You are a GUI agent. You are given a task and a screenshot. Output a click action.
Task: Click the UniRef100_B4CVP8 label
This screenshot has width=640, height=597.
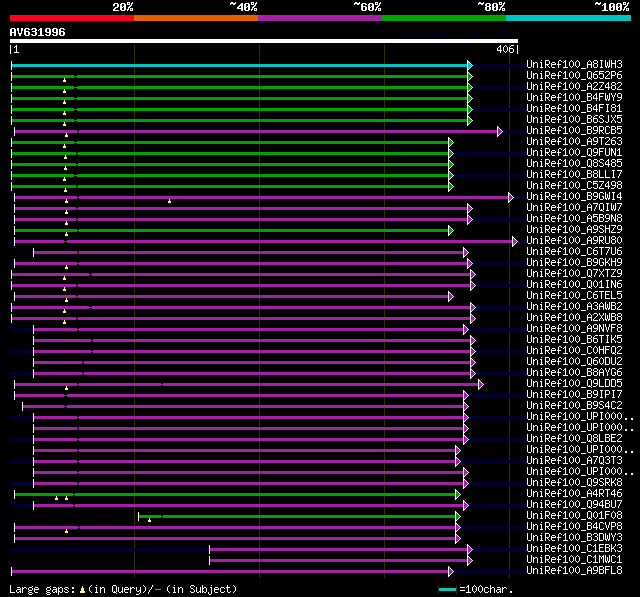pos(574,527)
